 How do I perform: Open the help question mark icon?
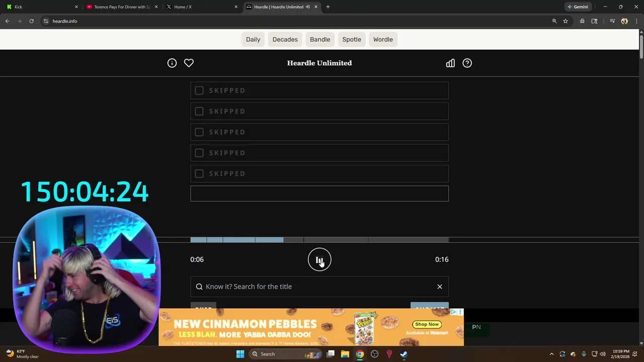[467, 63]
